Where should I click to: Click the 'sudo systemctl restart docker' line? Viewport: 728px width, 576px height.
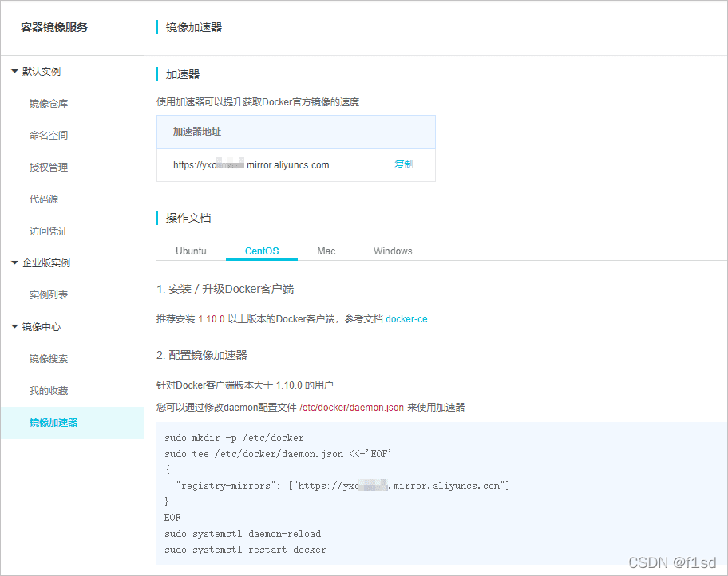point(245,550)
